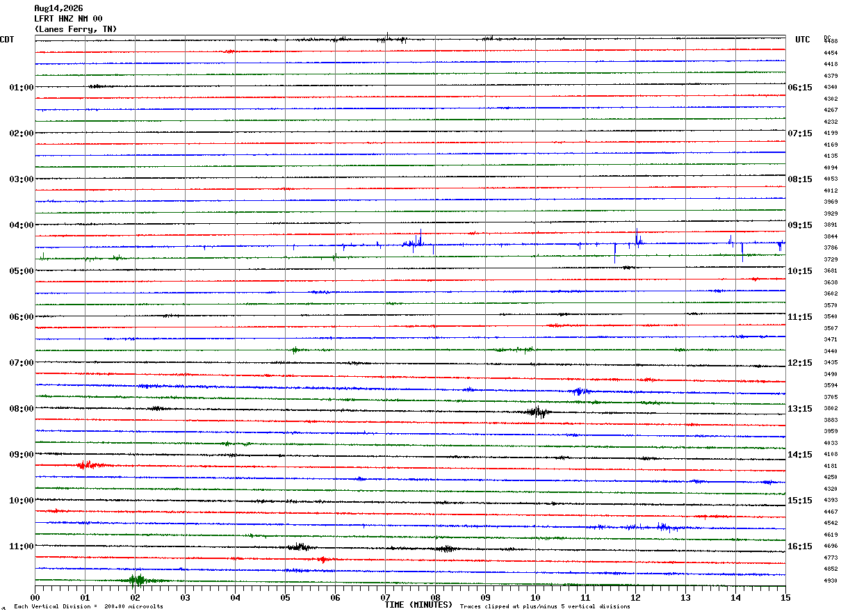Click the 09:15 UTC time label

pyautogui.click(x=800, y=225)
